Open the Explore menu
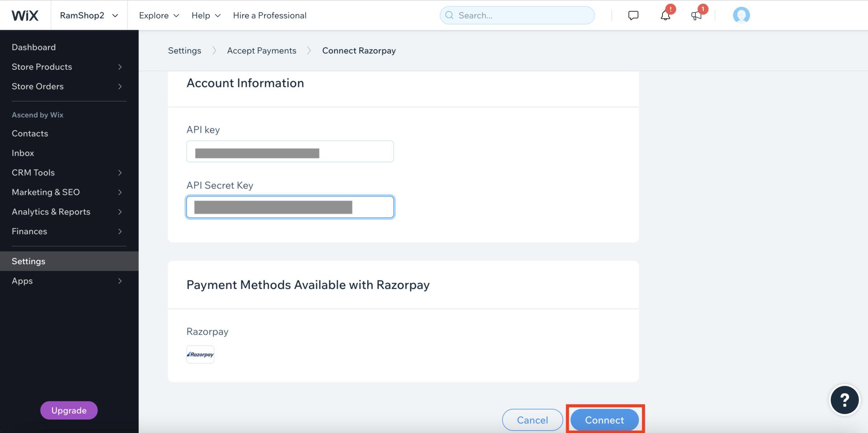The width and height of the screenshot is (868, 433). pos(159,15)
